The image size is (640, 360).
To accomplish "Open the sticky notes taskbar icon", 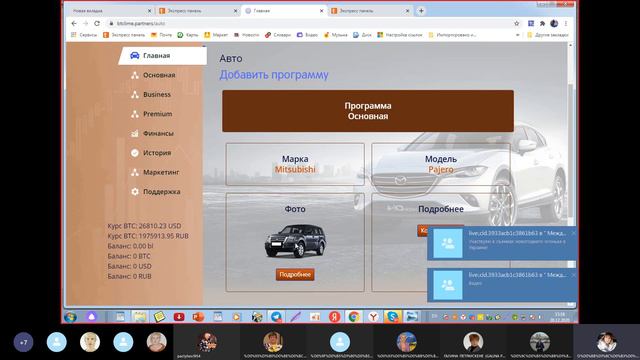I will click(x=160, y=317).
